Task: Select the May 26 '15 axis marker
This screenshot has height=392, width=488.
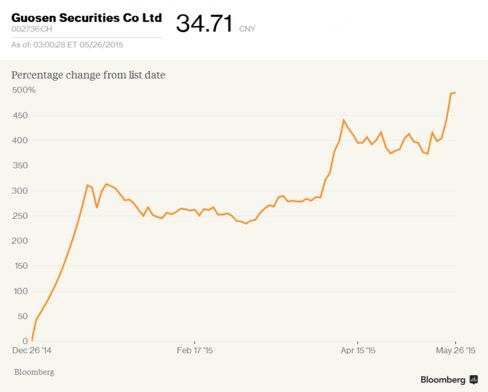Action: coord(456,350)
